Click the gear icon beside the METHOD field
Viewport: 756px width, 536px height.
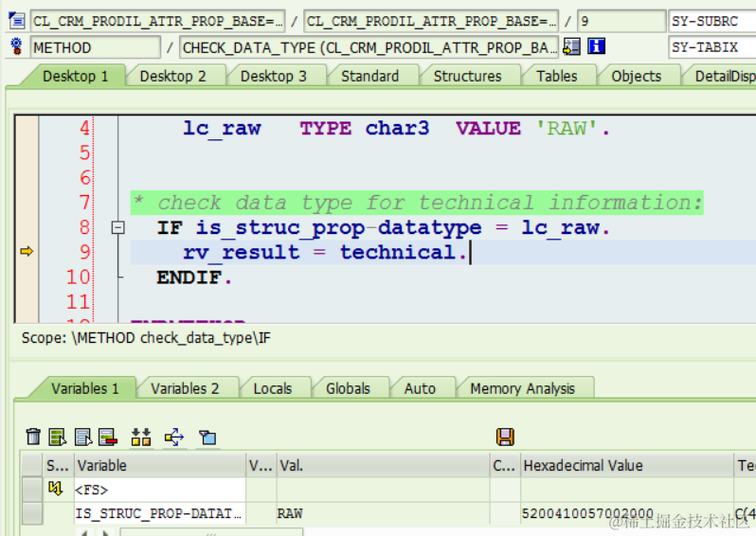click(16, 46)
